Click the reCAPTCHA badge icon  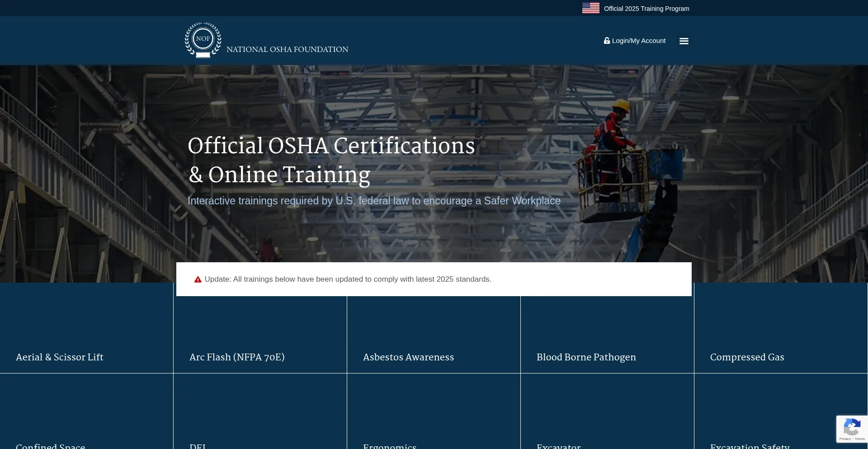pyautogui.click(x=852, y=427)
